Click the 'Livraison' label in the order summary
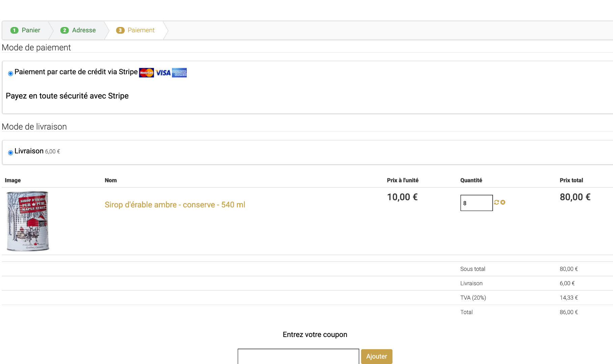613x364 pixels. (x=471, y=283)
